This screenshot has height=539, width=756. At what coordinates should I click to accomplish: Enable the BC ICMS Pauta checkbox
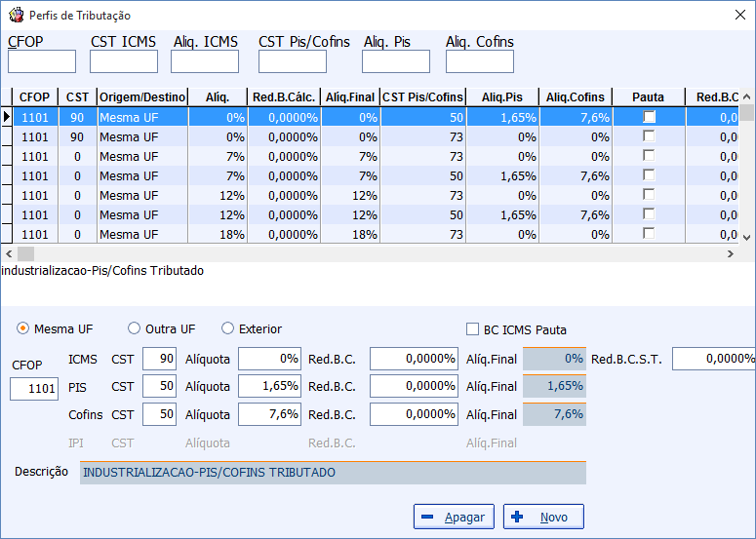(x=472, y=329)
